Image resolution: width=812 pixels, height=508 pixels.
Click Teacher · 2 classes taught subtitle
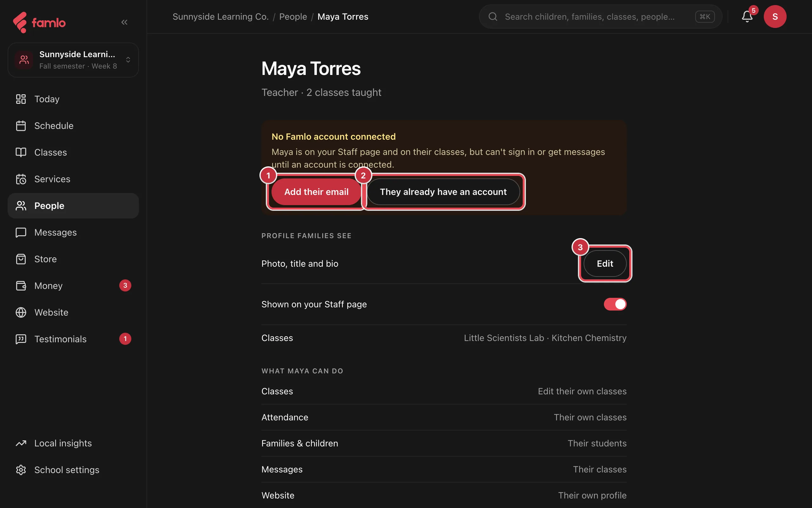pos(321,92)
